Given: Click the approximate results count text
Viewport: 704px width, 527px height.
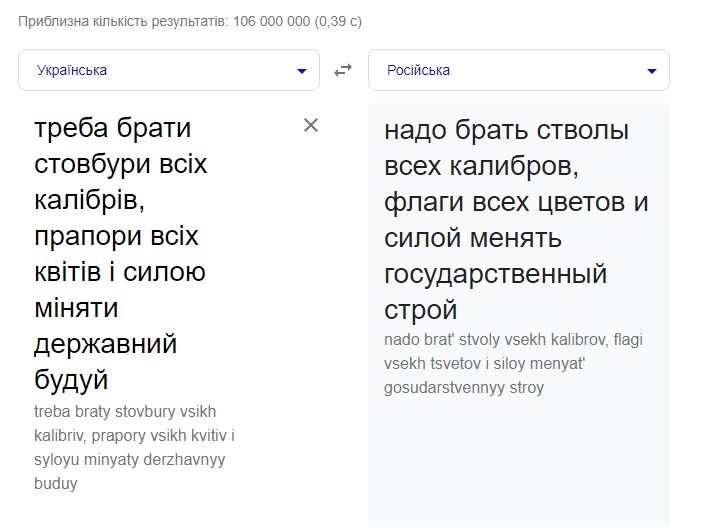Looking at the screenshot, I should [x=190, y=21].
